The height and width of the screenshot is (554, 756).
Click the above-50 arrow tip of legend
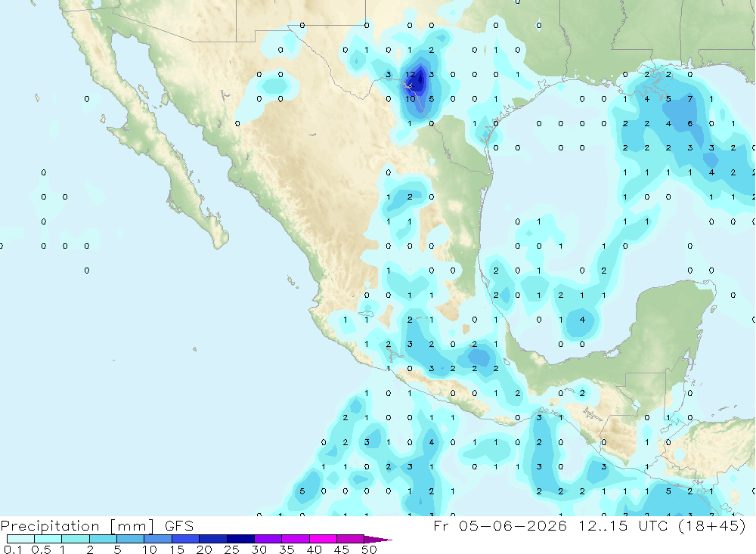click(x=378, y=540)
